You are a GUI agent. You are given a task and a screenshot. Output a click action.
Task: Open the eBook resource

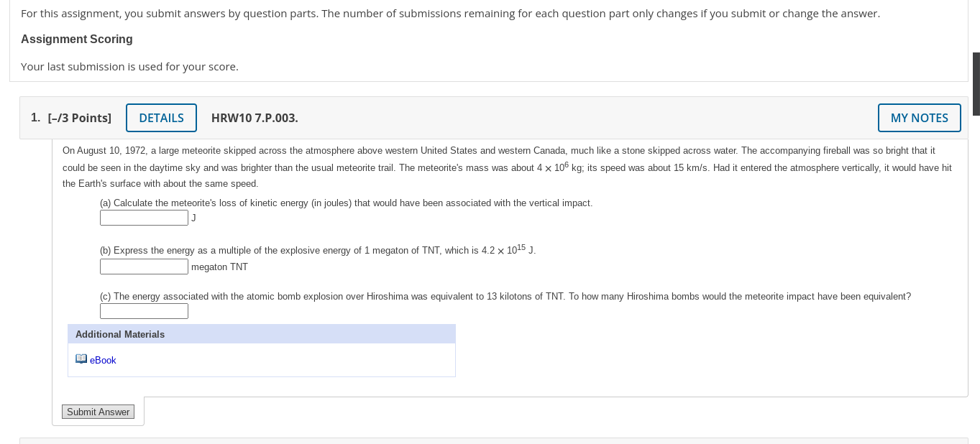(x=103, y=360)
